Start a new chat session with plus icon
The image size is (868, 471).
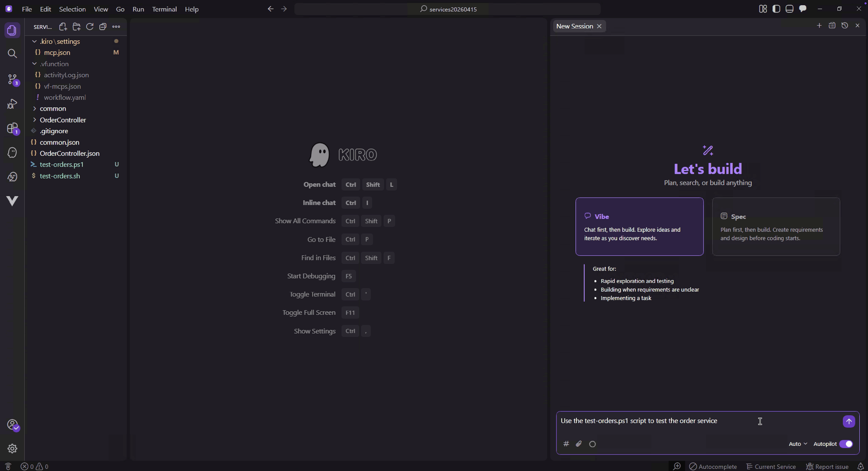(x=819, y=26)
